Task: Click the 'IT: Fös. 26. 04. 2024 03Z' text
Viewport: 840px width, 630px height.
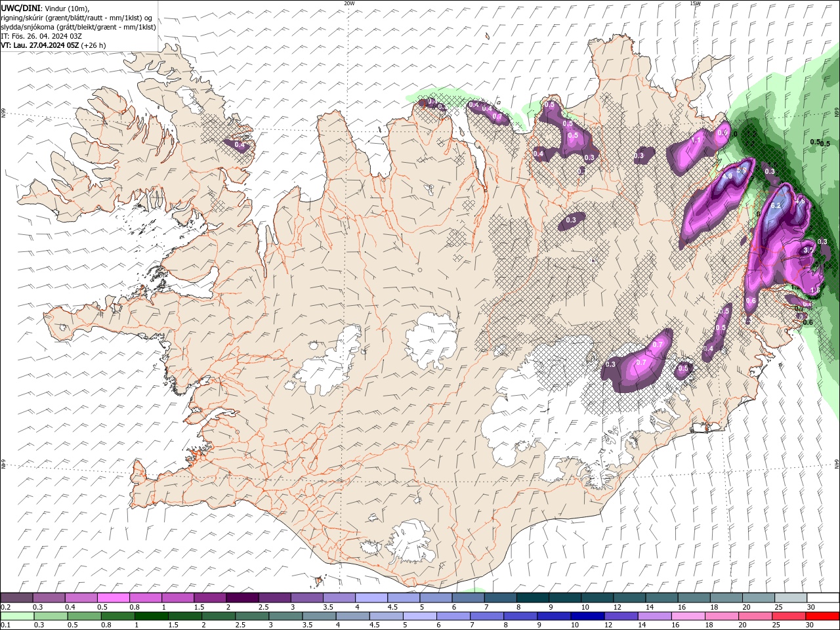Action: (x=41, y=36)
